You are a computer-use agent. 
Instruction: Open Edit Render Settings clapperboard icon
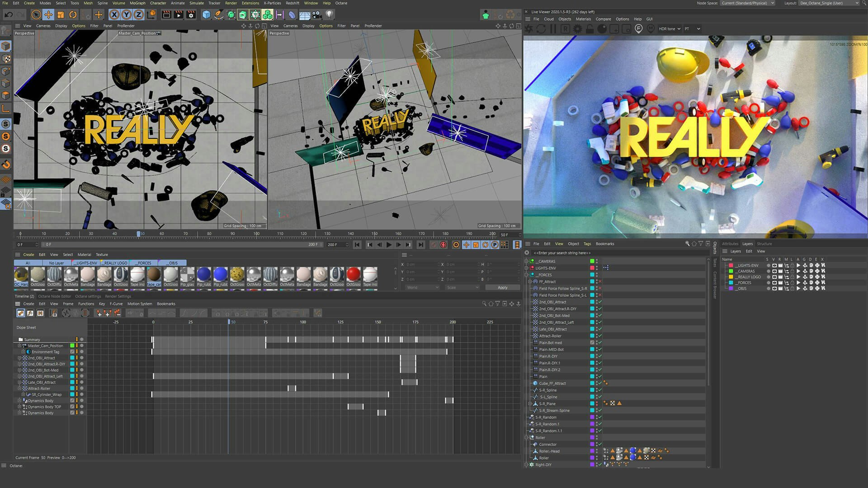(191, 15)
